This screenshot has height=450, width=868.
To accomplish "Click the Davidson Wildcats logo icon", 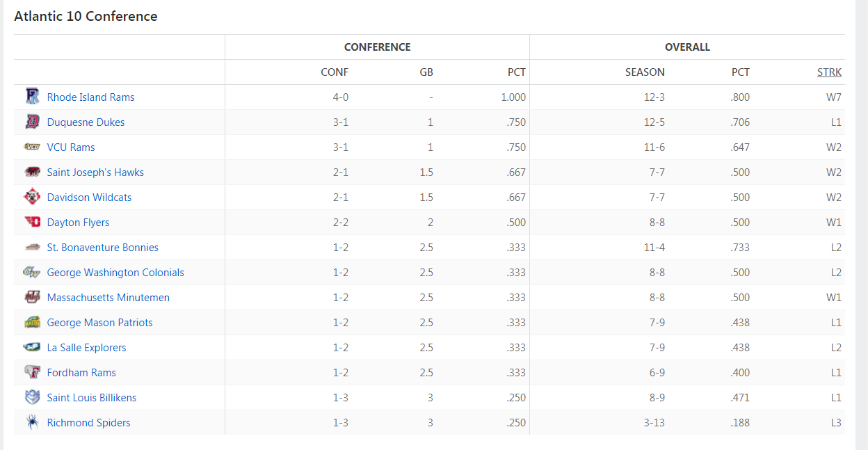I will point(32,197).
